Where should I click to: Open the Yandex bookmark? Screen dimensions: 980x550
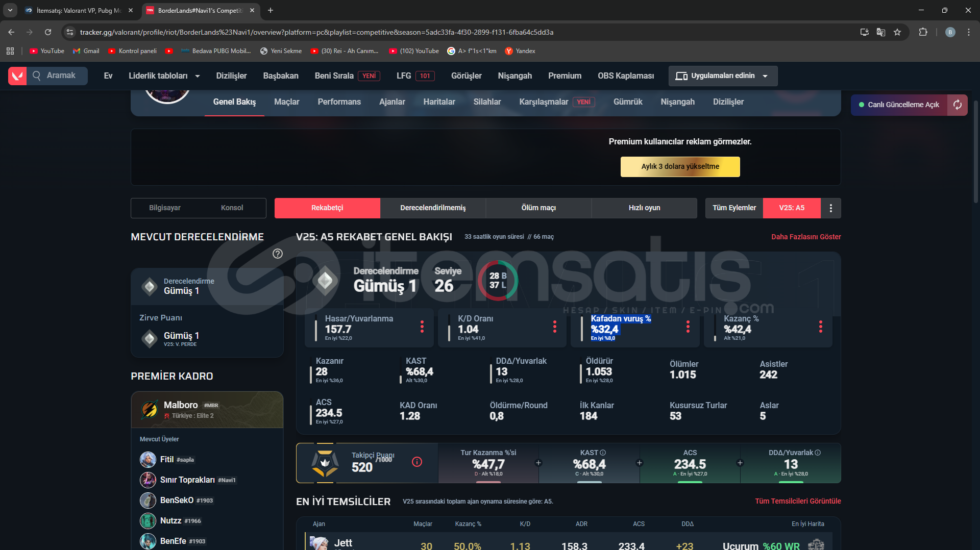pos(520,51)
